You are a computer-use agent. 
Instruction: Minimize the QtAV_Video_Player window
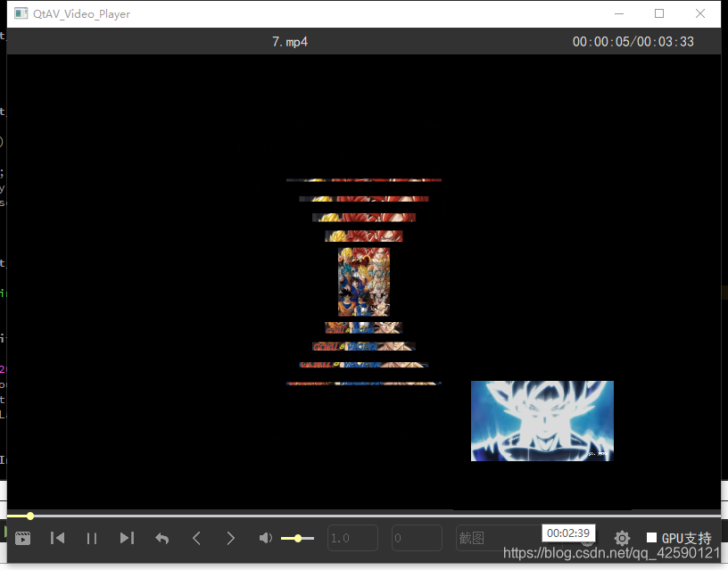tap(619, 14)
